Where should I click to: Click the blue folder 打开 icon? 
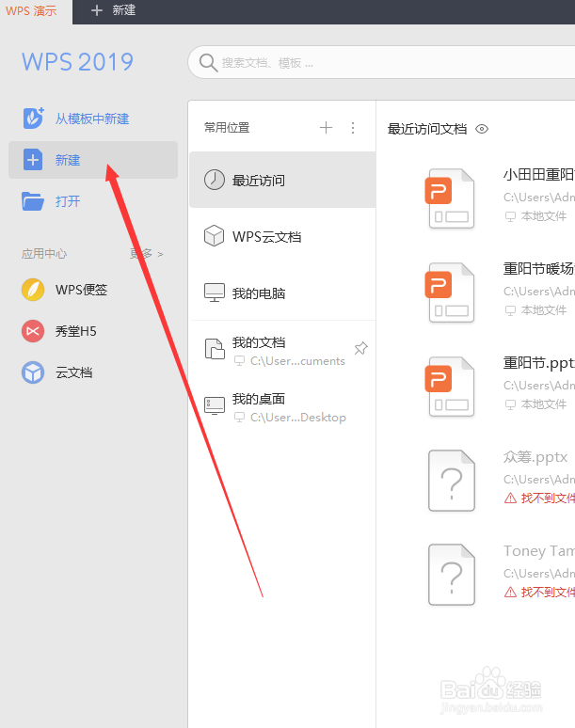click(x=33, y=201)
